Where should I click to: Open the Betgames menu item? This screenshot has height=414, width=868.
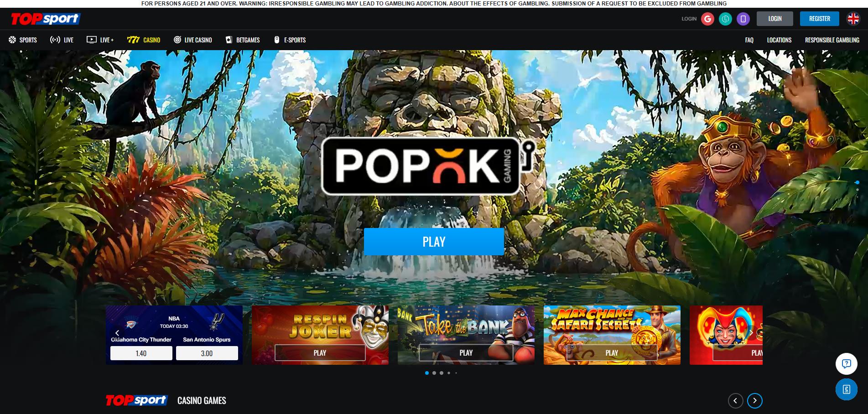pos(243,40)
